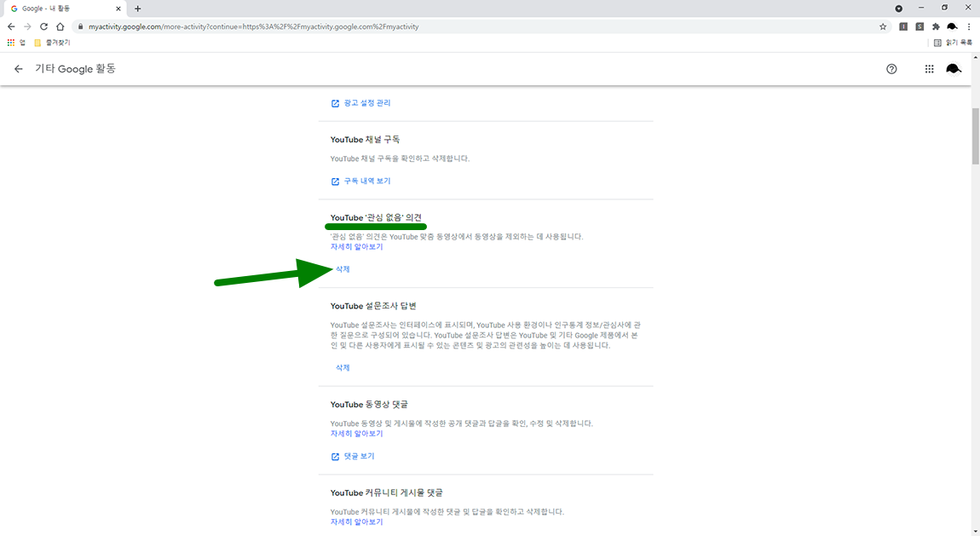
Task: Click 삭제 under YouTube 관심 없음 의견
Action: pyautogui.click(x=343, y=269)
